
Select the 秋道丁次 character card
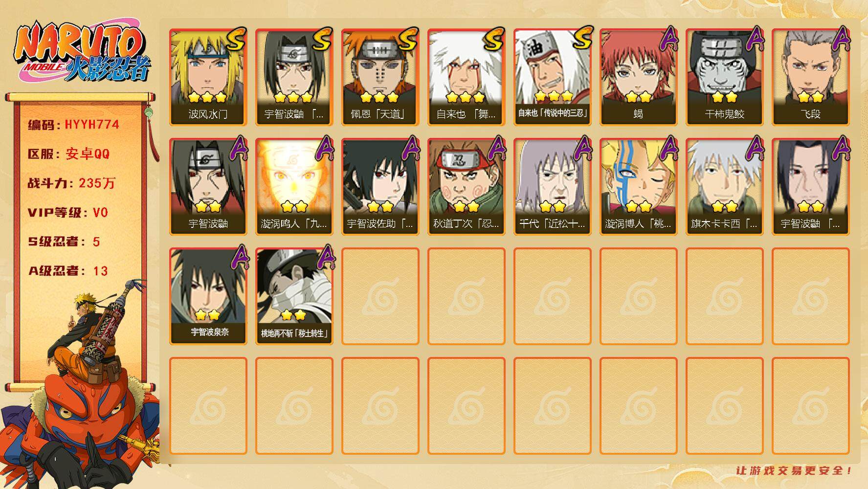467,187
